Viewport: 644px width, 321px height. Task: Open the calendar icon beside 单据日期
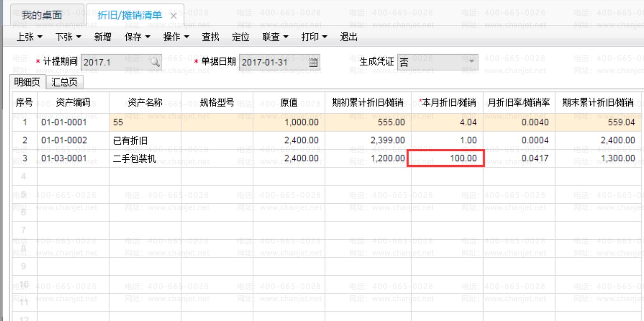click(x=314, y=63)
